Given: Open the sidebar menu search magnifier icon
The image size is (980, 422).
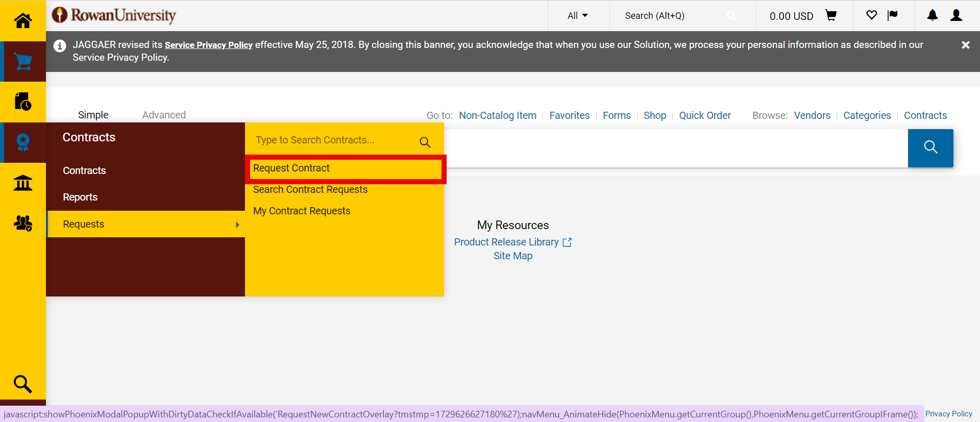Looking at the screenshot, I should pos(22,384).
